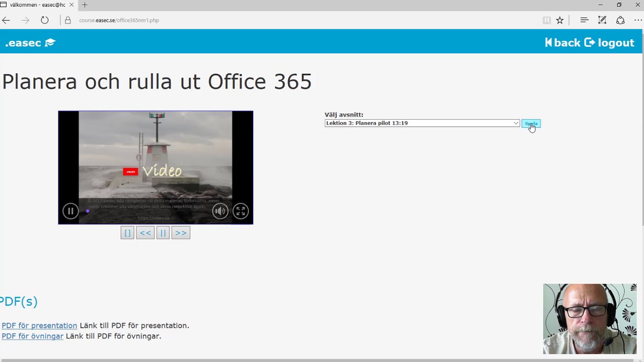Open a new browser tab
The image size is (644, 362).
click(84, 5)
